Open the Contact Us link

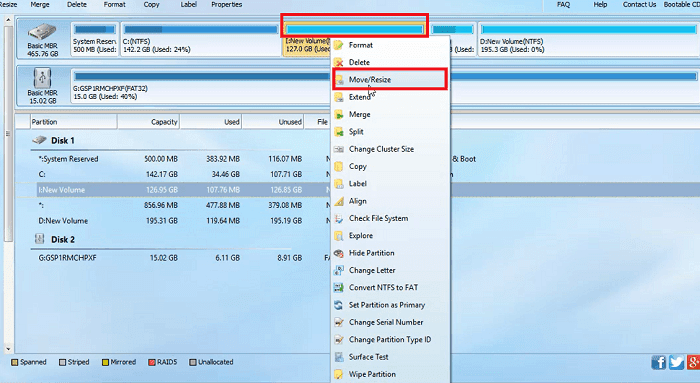pyautogui.click(x=639, y=4)
